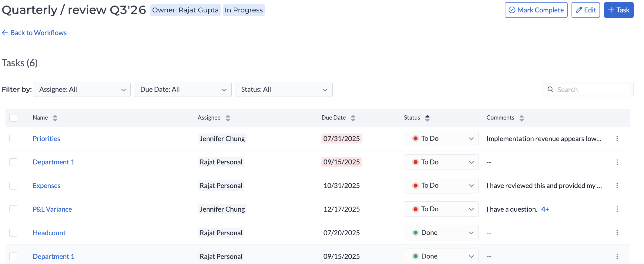Select the P&L Variance row checkbox
This screenshot has height=264, width=644.
(x=13, y=209)
